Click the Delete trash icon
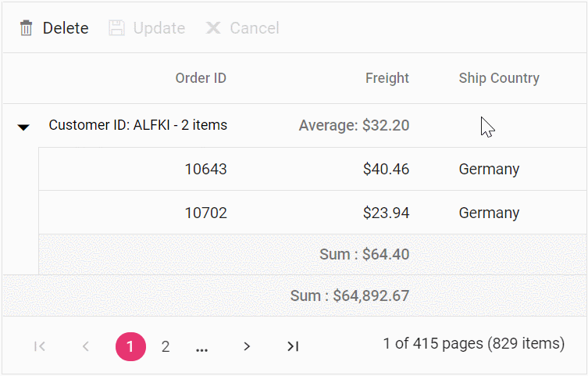 27,29
